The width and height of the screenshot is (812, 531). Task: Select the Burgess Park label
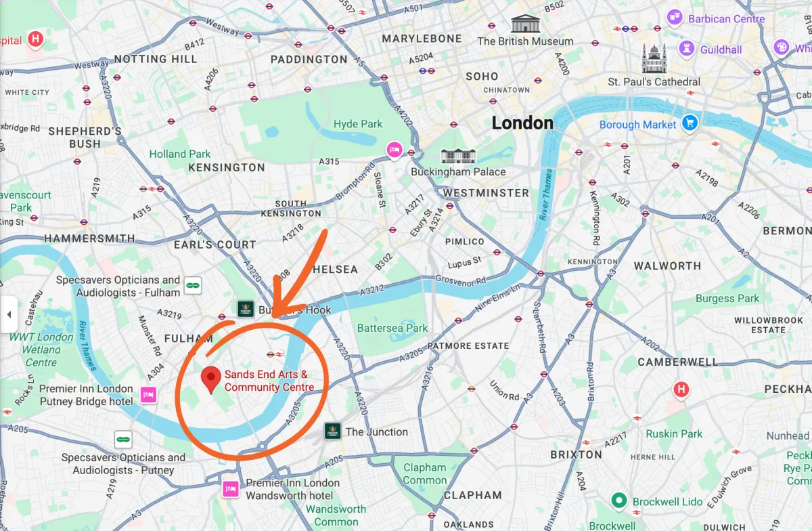pos(727,298)
